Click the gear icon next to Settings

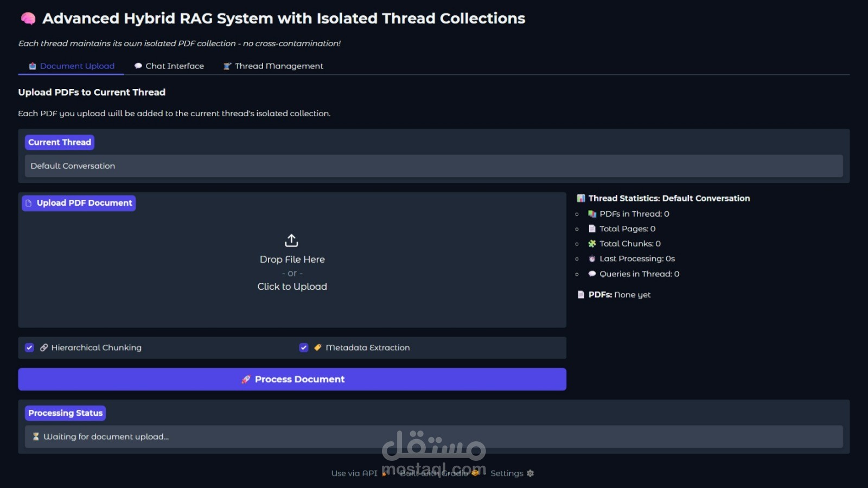(530, 473)
